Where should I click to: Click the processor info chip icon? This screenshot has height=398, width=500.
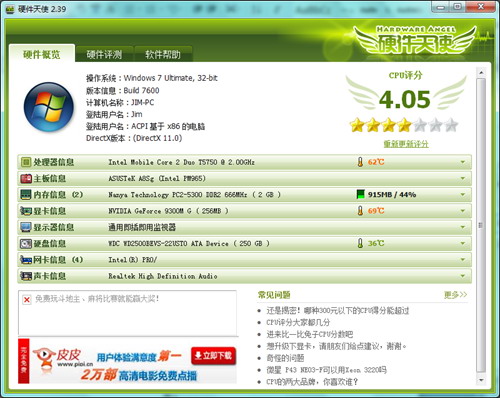click(x=26, y=162)
